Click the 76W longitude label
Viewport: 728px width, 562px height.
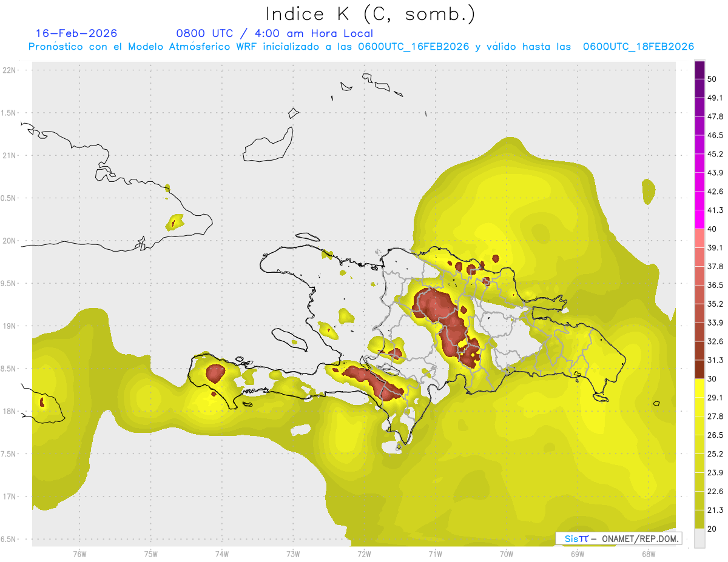click(79, 554)
